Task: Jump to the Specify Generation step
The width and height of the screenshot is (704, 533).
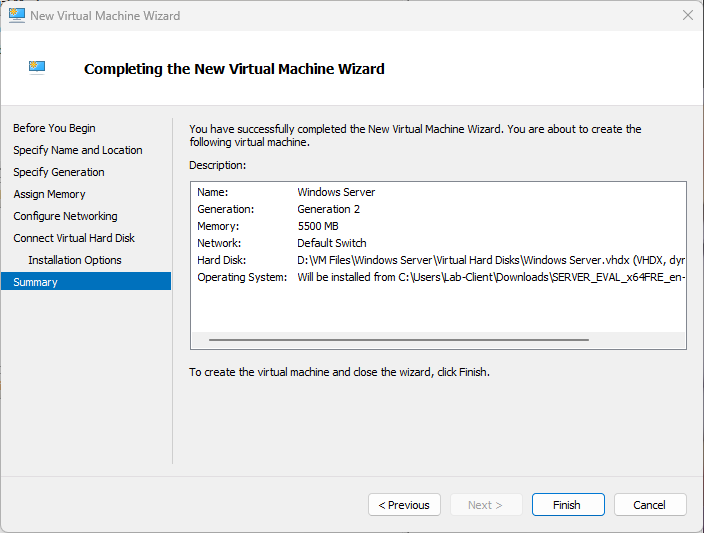Action: pyautogui.click(x=58, y=172)
